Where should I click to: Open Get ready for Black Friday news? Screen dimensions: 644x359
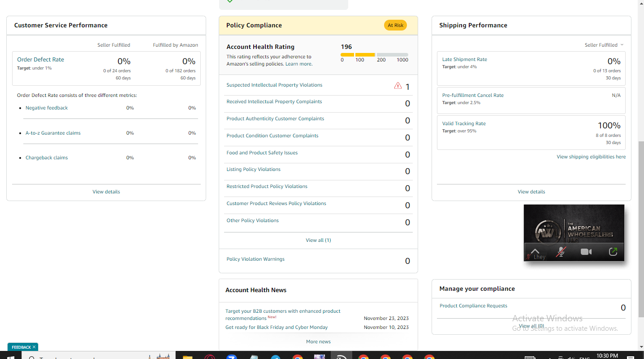(x=277, y=327)
